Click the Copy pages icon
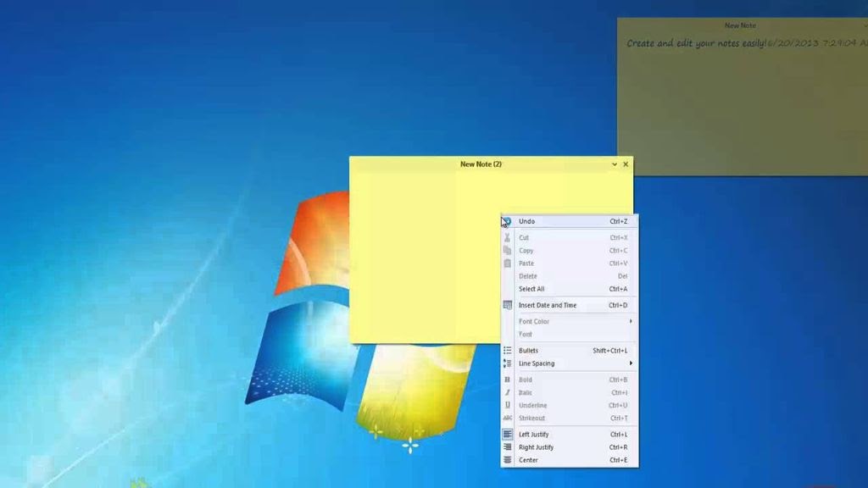 point(507,250)
